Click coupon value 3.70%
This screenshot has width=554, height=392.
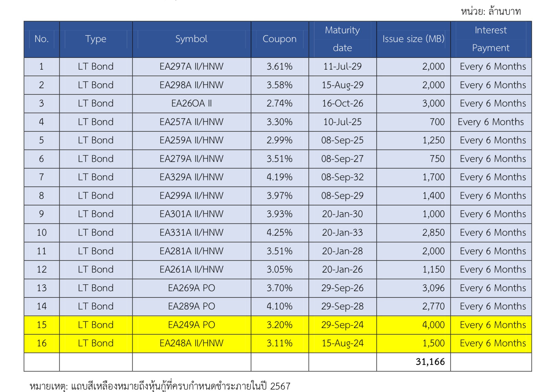point(280,288)
